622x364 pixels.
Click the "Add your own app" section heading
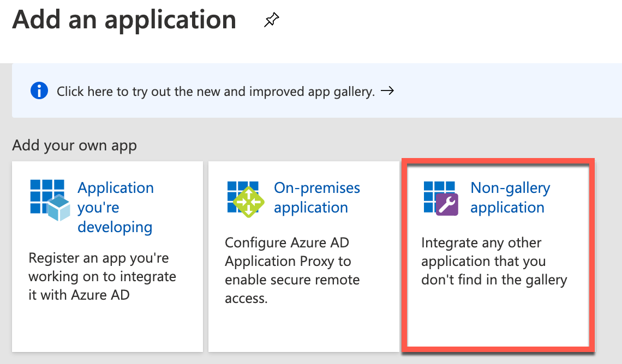point(74,145)
